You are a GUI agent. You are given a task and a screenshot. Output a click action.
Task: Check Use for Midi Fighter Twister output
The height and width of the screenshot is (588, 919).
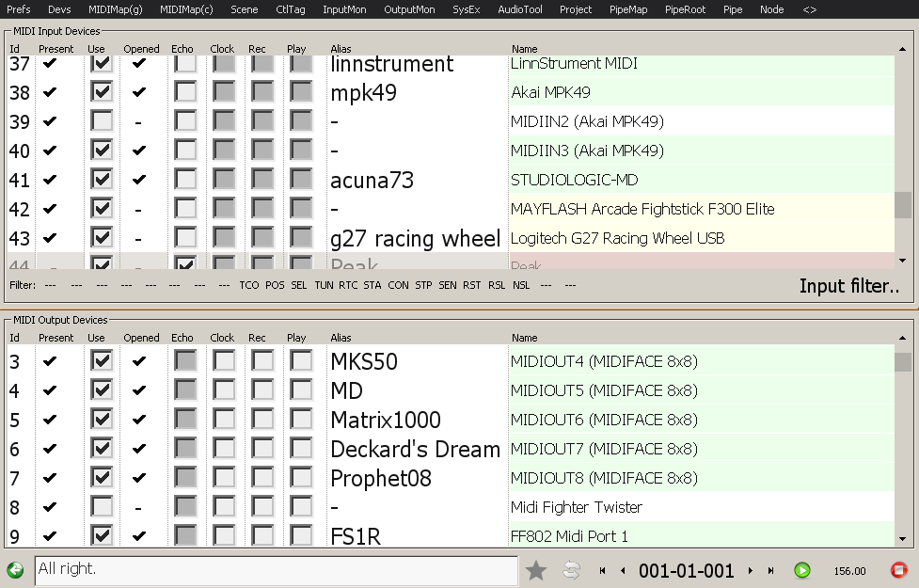tap(102, 507)
